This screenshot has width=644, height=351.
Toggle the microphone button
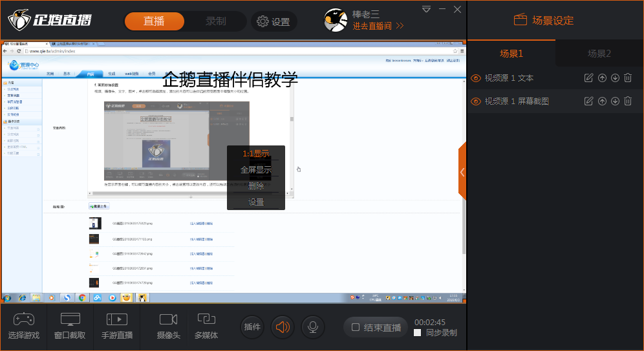tap(313, 327)
